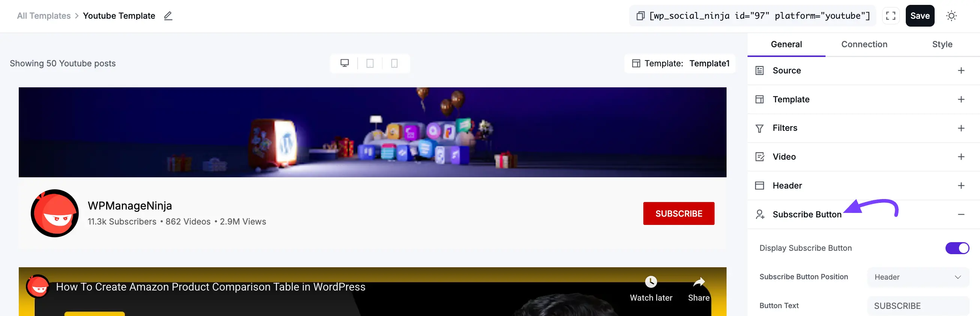The height and width of the screenshot is (316, 980).
Task: Click the Header section icon
Action: point(759,186)
